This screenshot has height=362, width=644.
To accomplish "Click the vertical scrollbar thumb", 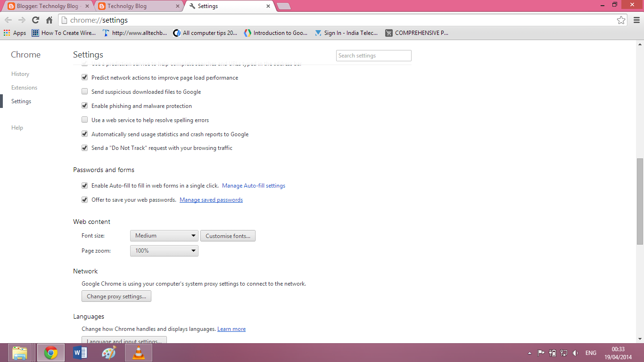I will coord(640,201).
